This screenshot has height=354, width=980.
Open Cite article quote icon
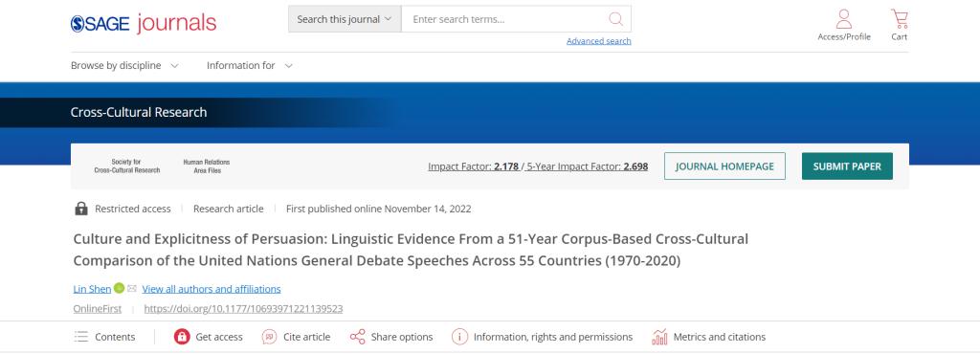pos(269,337)
